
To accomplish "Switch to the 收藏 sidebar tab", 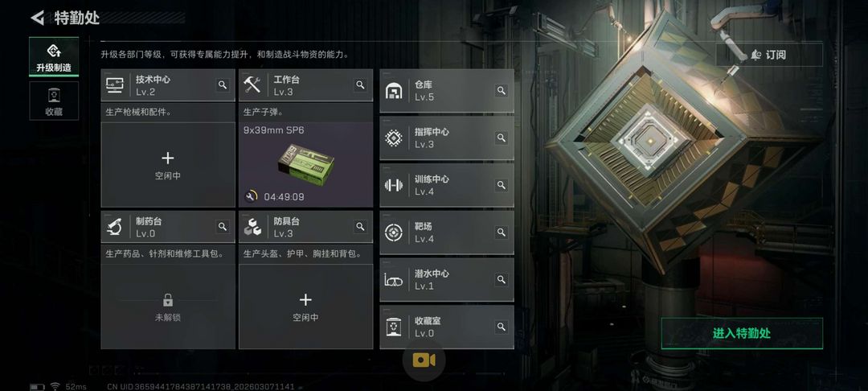I will (54, 101).
